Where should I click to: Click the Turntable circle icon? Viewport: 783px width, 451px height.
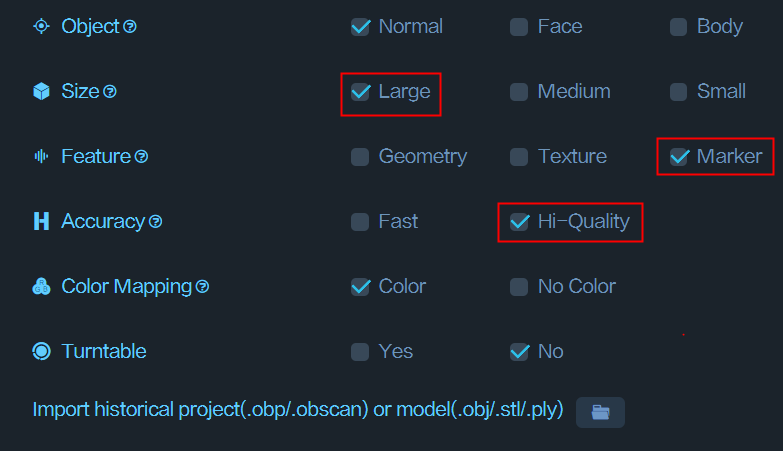[x=41, y=351]
